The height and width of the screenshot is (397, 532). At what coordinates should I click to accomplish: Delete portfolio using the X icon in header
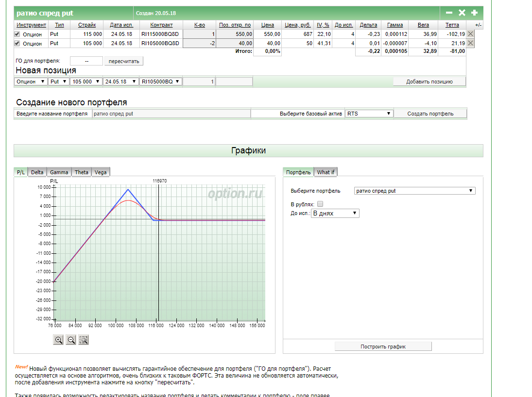point(462,13)
